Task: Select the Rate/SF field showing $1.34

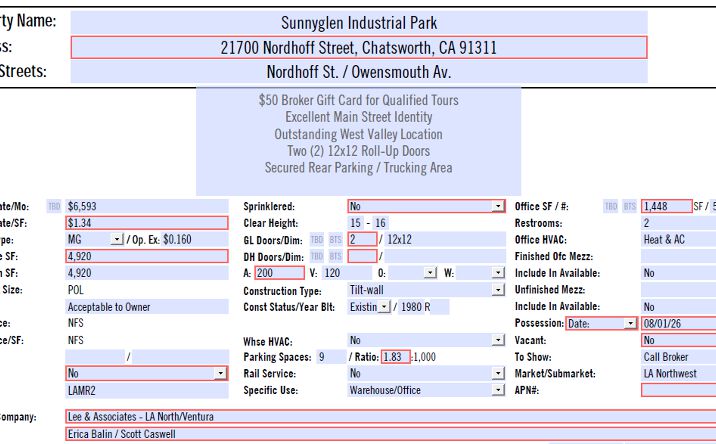Action: tap(147, 223)
